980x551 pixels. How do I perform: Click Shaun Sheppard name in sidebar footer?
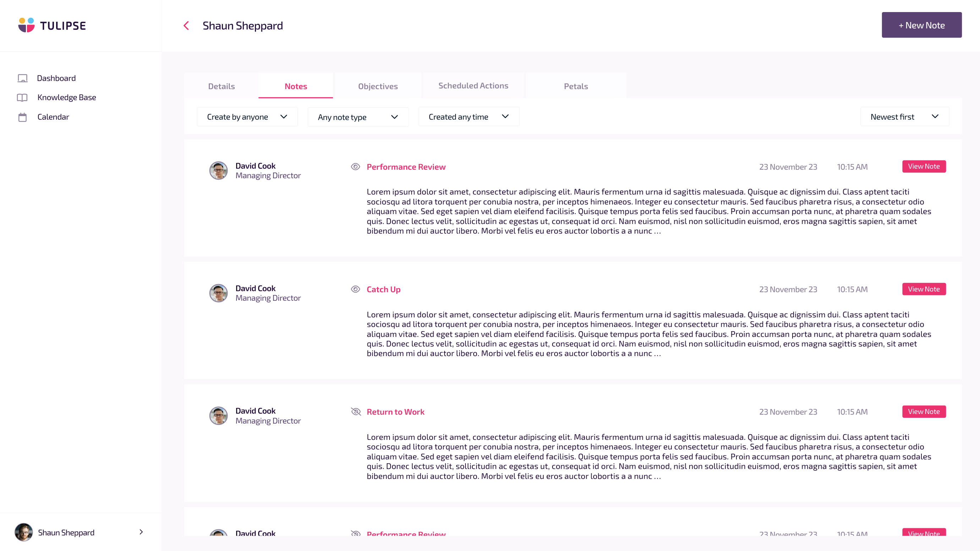click(x=66, y=533)
